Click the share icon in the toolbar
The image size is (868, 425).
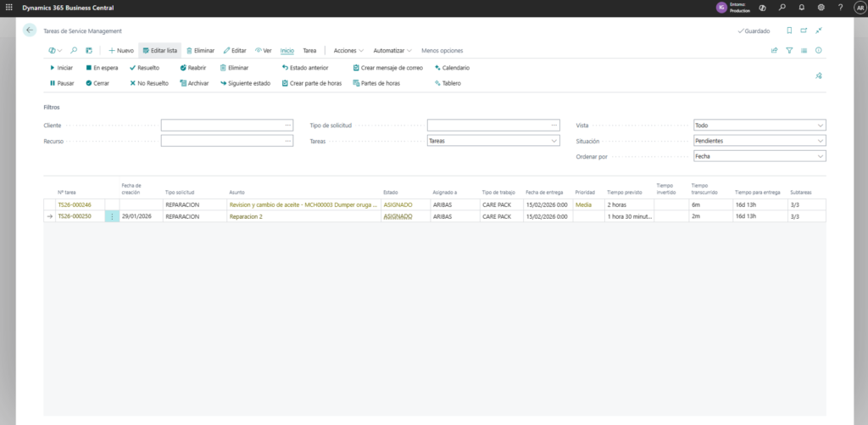(774, 50)
